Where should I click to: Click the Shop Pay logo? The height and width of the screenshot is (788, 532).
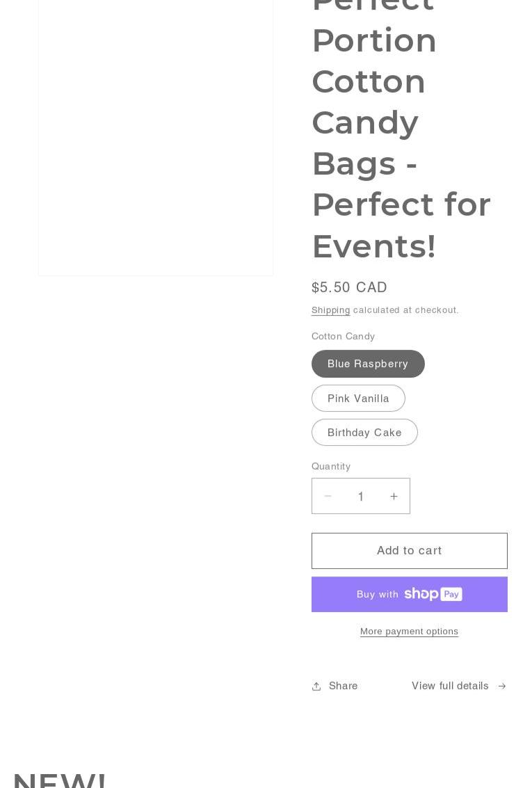433,594
